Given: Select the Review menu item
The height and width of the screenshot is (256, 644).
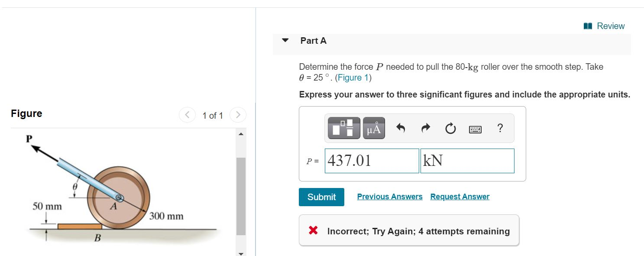Looking at the screenshot, I should coord(610,26).
